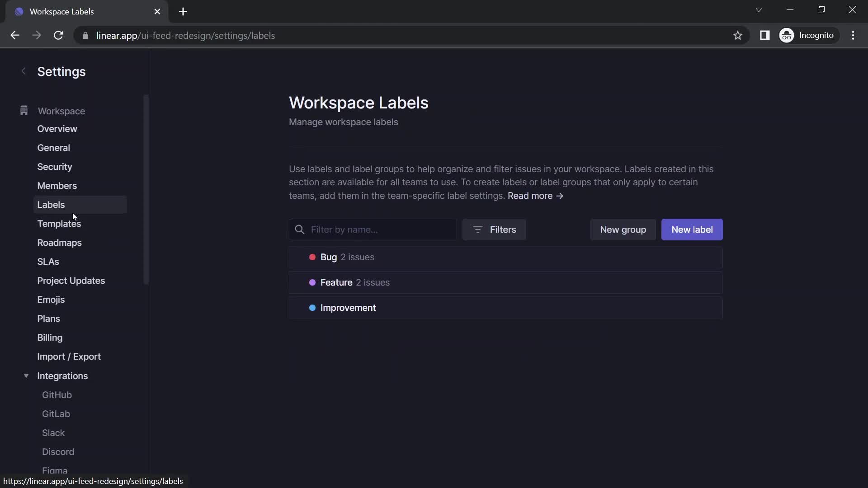
Task: Click the sidebar vertical scrollbar
Action: (x=146, y=190)
